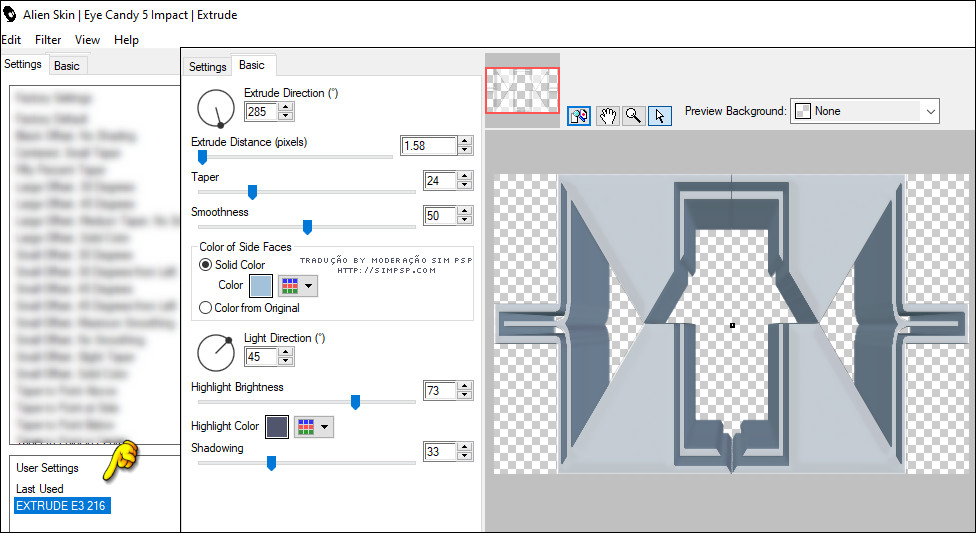Toggle the show original preview icon
The width and height of the screenshot is (976, 533).
coord(579,116)
